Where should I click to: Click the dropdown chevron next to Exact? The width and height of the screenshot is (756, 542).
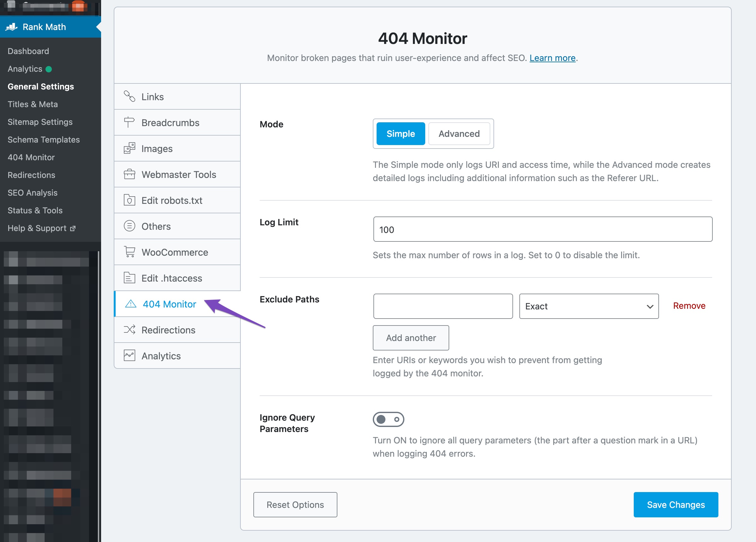[x=649, y=307]
